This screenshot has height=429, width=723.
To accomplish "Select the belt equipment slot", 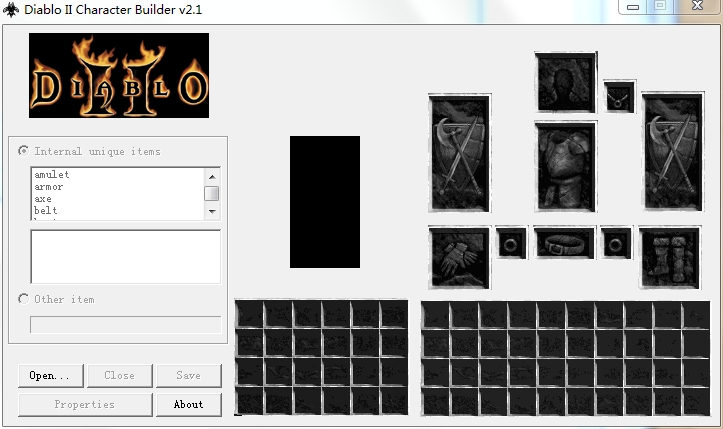I will (565, 242).
